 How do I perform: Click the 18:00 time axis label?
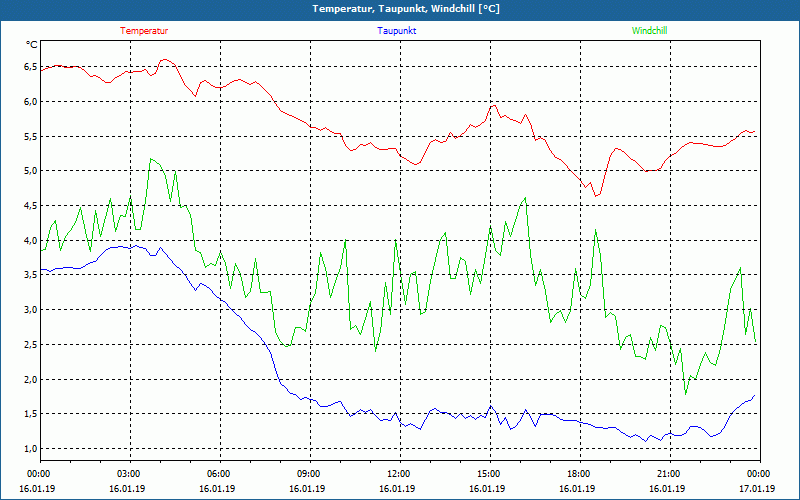coord(577,473)
